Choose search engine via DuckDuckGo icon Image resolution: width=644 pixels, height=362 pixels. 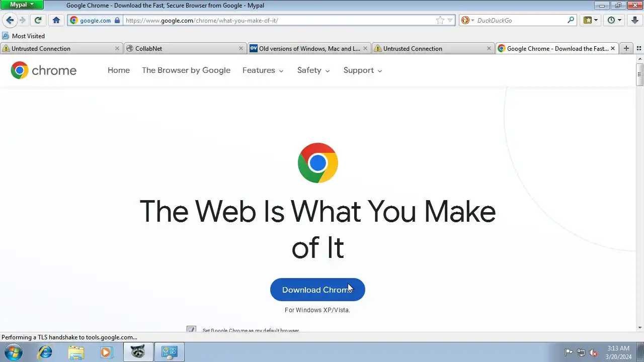(x=467, y=20)
